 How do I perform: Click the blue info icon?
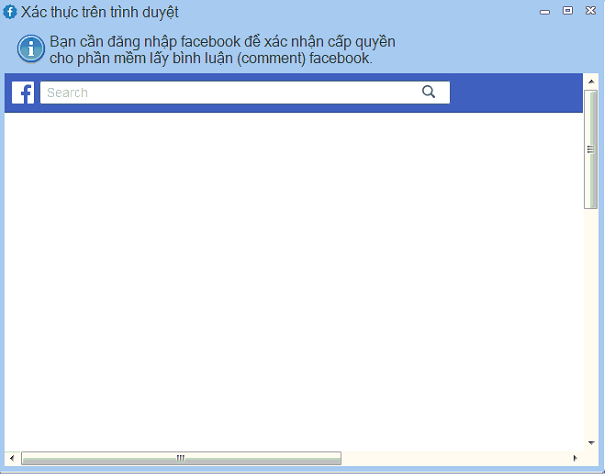(31, 49)
